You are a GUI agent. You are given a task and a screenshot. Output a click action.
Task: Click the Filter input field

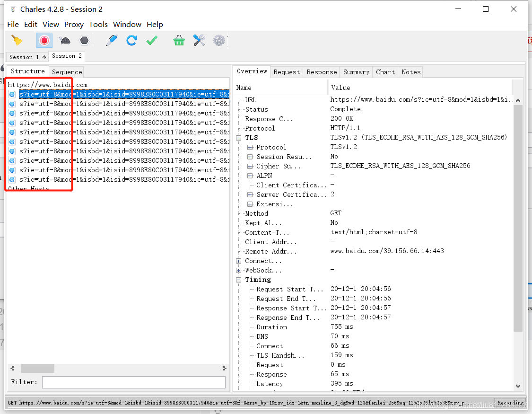click(x=134, y=382)
